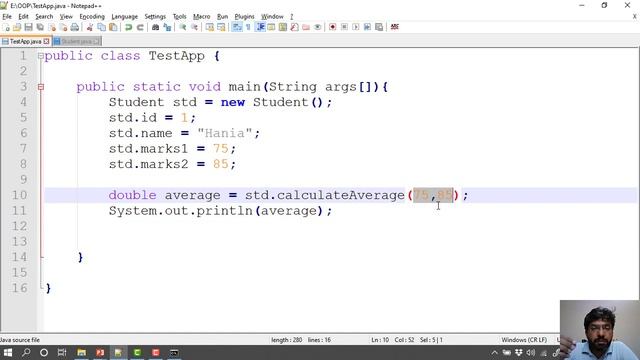Open Windows taskbar search
Screen dimensions: 640x360
coord(26,353)
